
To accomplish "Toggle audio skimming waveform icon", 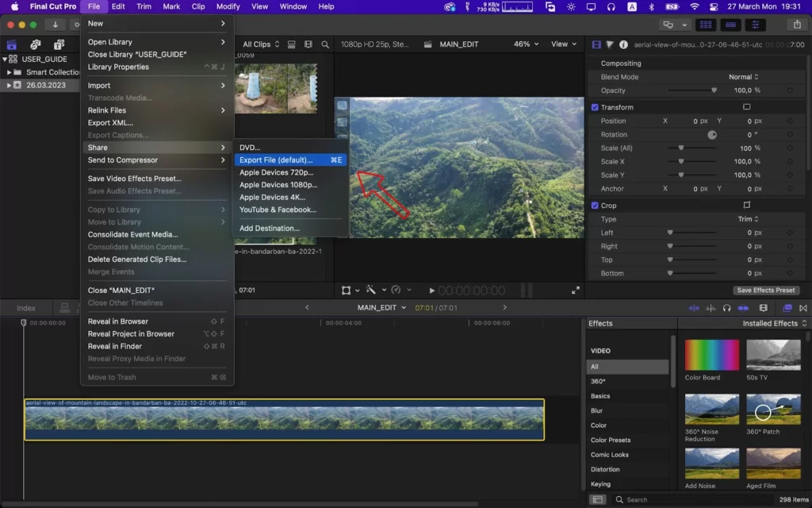I will (x=710, y=308).
